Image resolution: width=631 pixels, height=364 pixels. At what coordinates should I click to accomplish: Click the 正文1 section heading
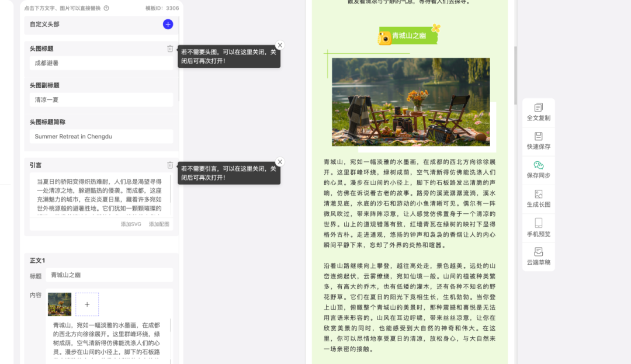click(x=37, y=261)
